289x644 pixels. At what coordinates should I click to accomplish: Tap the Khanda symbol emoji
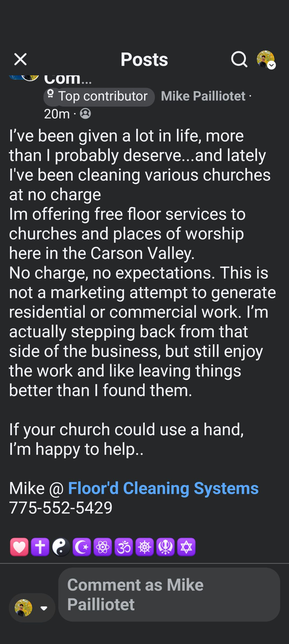pyautogui.click(x=165, y=547)
